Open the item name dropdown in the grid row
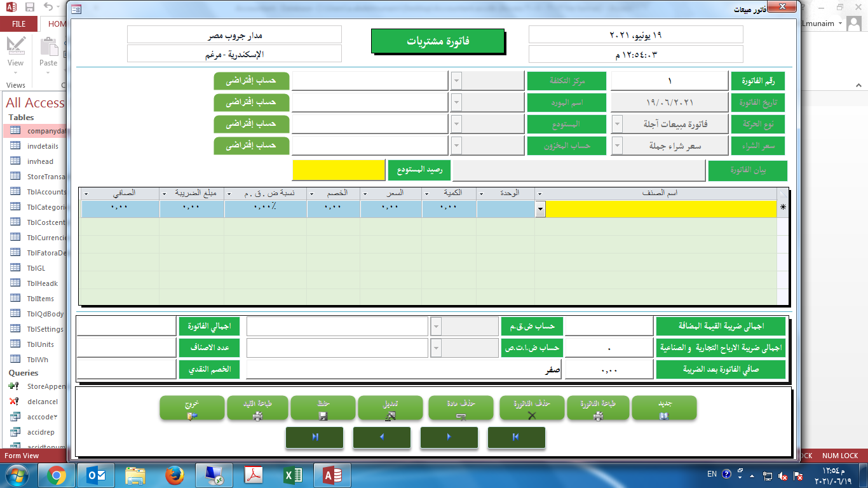The width and height of the screenshot is (868, 488). click(541, 209)
